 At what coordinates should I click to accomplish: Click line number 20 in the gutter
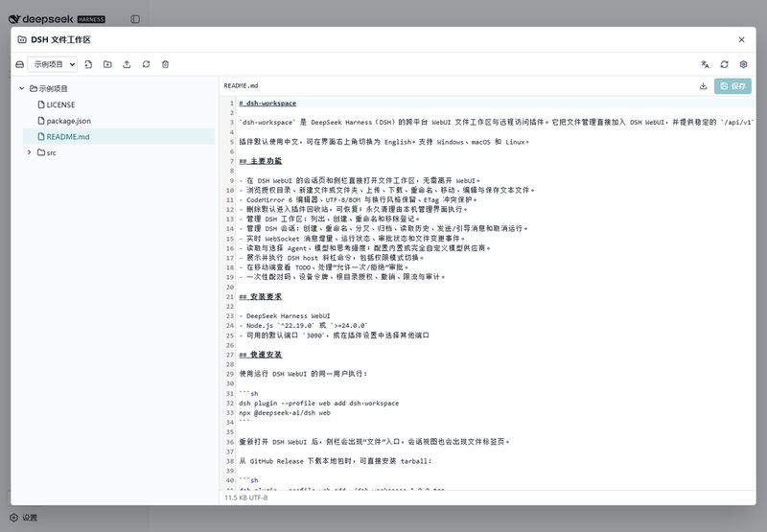pyautogui.click(x=230, y=287)
